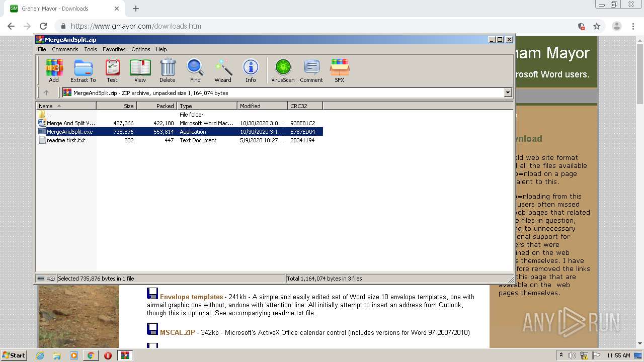This screenshot has height=362, width=644.
Task: Go up one level arrow icon
Action: 46,93
